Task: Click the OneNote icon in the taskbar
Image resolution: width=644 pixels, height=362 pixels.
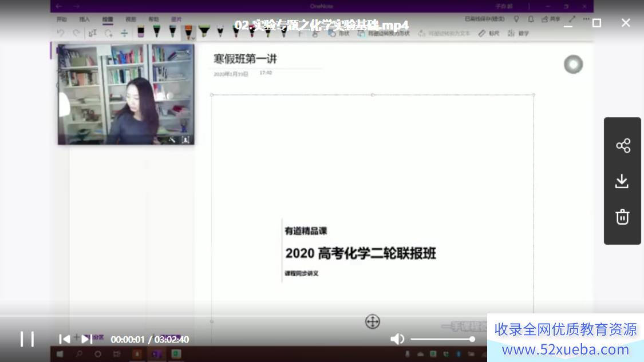Action: [156, 354]
